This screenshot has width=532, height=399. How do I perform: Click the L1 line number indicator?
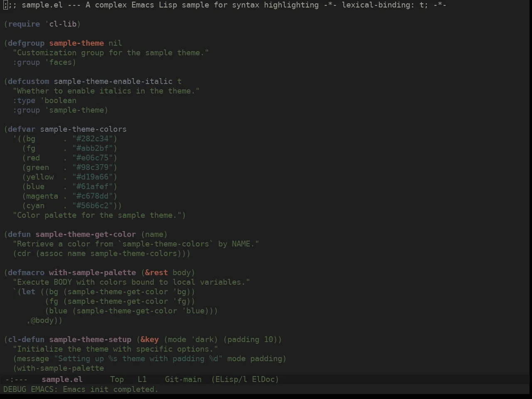[x=142, y=379]
